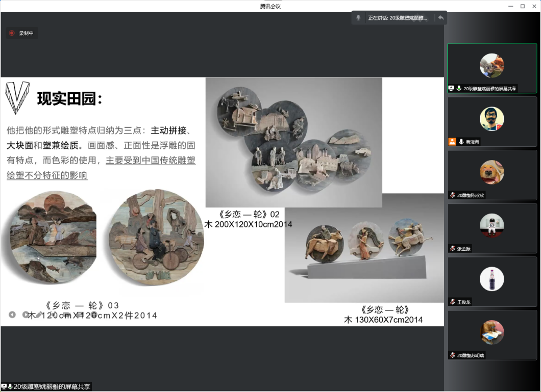541x392 pixels.
Task: Maximize the 腾讯会议 window
Action: (x=522, y=6)
